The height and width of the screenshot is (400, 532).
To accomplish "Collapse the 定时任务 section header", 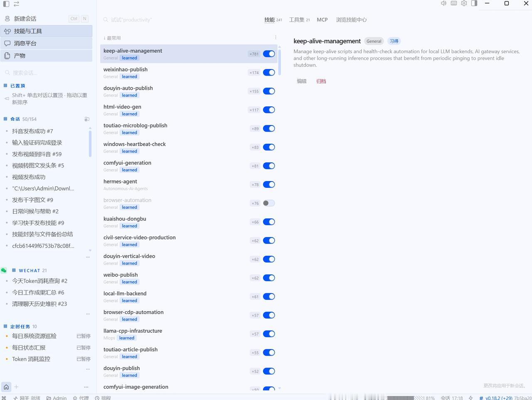I will pos(20,326).
